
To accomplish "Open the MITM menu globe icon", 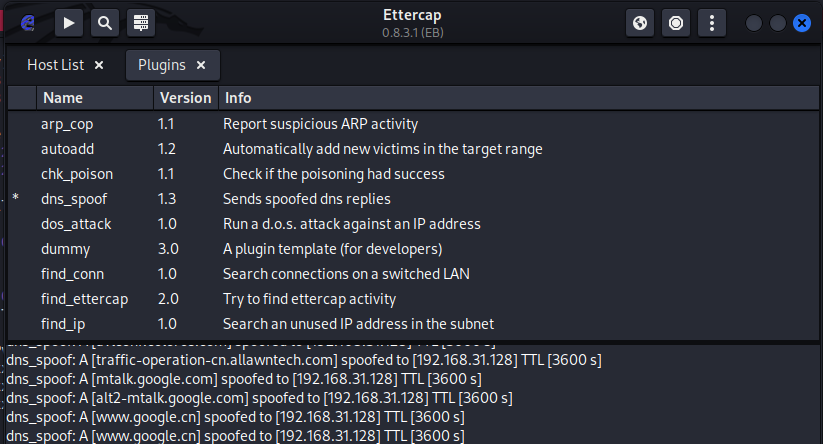I will [640, 23].
